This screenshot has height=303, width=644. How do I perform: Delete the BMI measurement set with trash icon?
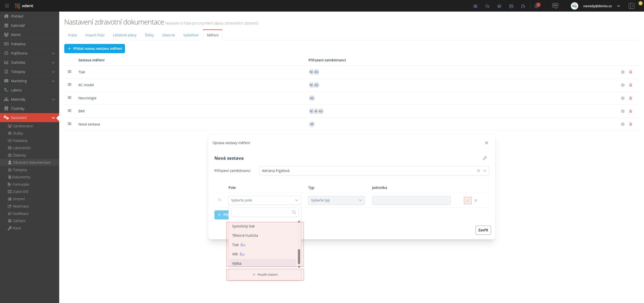point(630,111)
